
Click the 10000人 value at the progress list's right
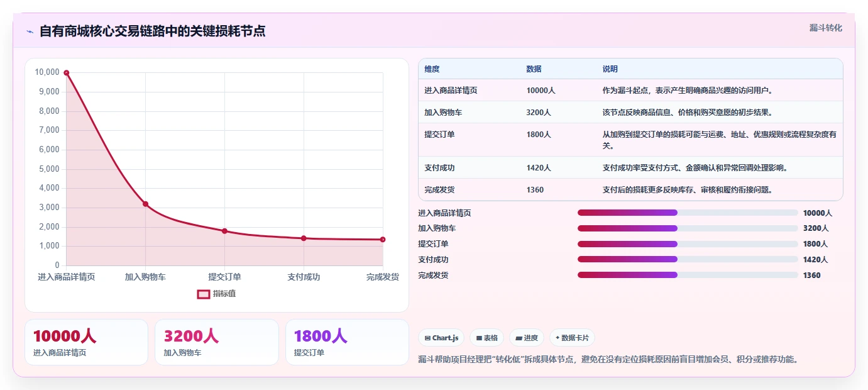click(x=818, y=213)
